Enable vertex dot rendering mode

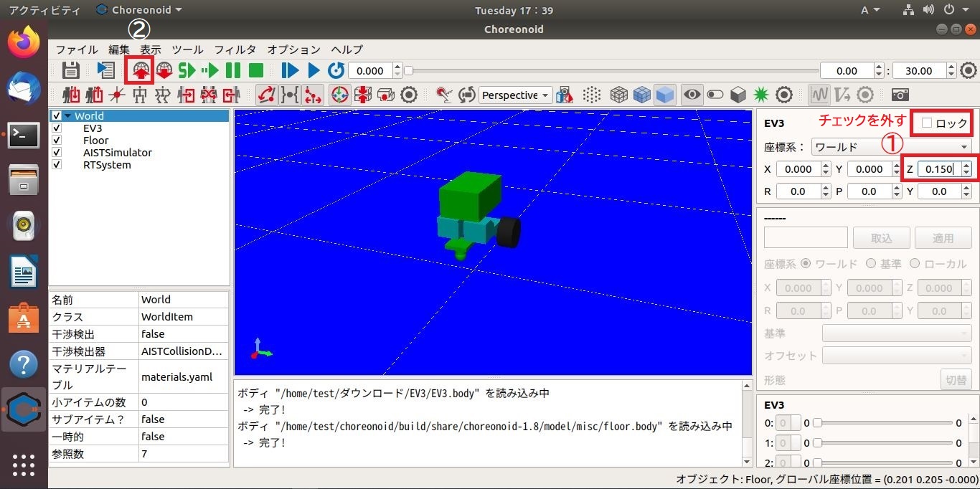pos(592,95)
